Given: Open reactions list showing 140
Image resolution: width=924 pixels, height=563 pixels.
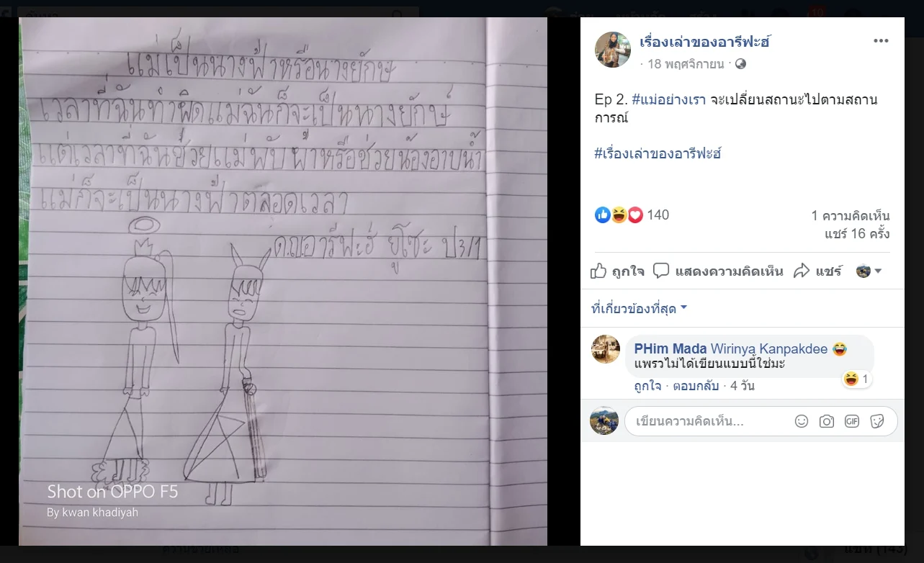Looking at the screenshot, I should click(632, 215).
